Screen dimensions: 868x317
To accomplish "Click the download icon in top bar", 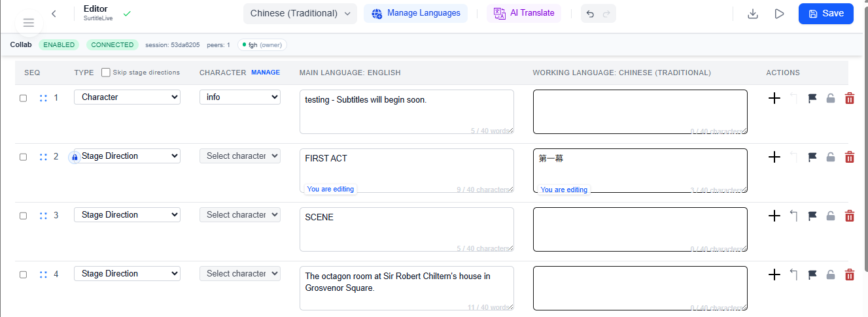I will [x=753, y=14].
